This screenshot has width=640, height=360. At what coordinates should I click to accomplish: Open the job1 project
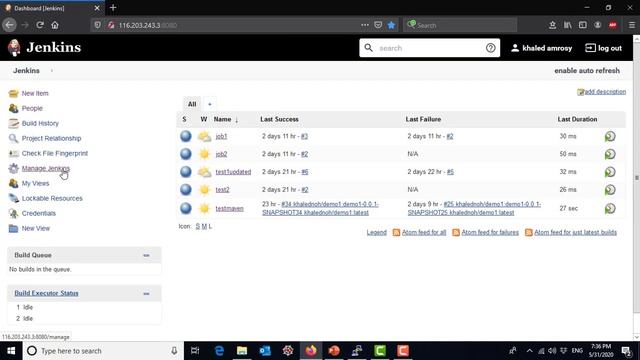221,136
